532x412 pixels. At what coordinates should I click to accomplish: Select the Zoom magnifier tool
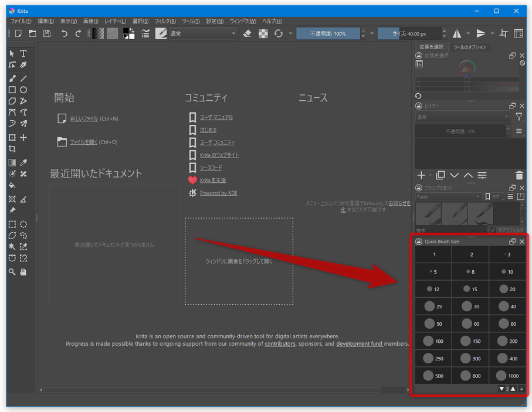[x=12, y=271]
